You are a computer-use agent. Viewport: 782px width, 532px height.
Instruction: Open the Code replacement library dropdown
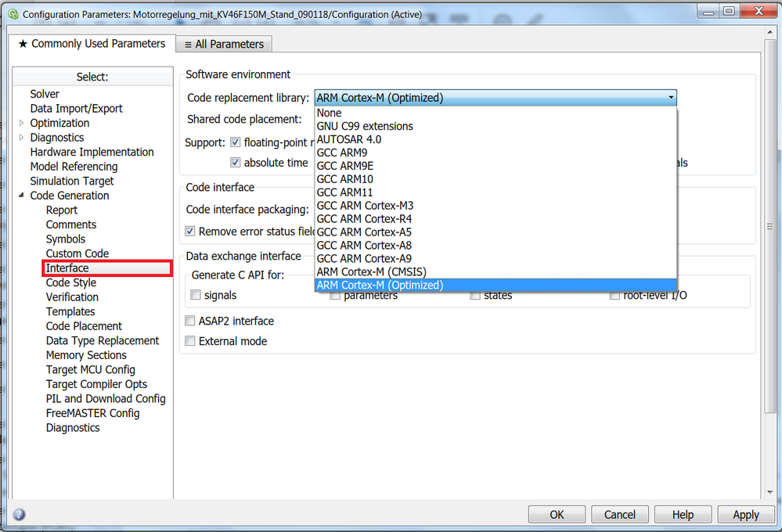pyautogui.click(x=496, y=98)
